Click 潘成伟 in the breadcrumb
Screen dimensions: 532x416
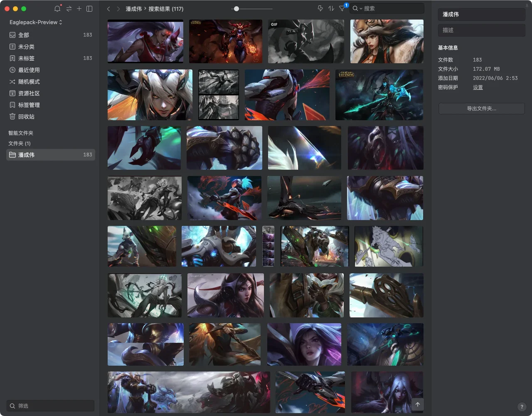[134, 9]
